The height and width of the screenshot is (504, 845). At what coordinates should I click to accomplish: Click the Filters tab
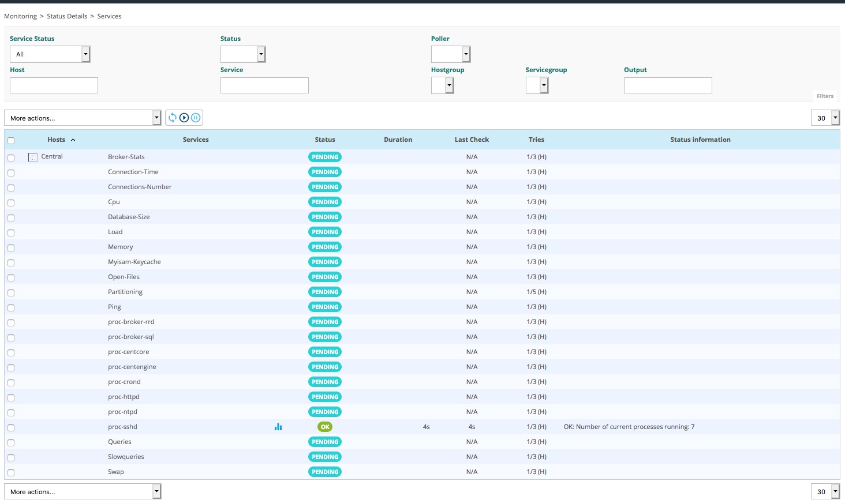pyautogui.click(x=825, y=96)
